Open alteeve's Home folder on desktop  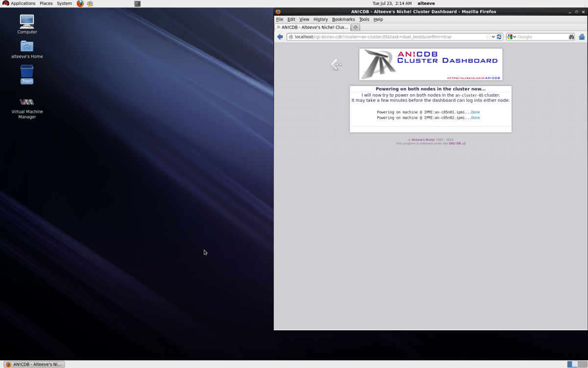pos(27,47)
